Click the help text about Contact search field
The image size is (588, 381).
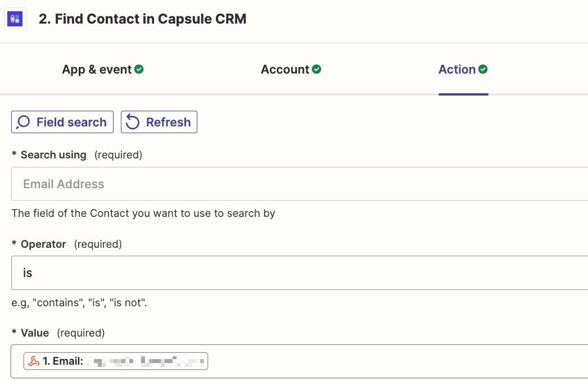pyautogui.click(x=143, y=214)
